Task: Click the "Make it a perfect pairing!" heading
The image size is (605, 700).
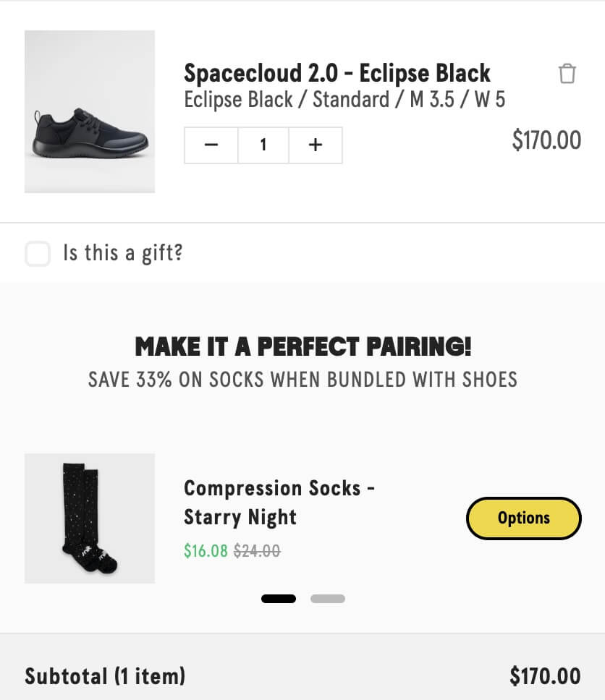Action: pos(302,347)
